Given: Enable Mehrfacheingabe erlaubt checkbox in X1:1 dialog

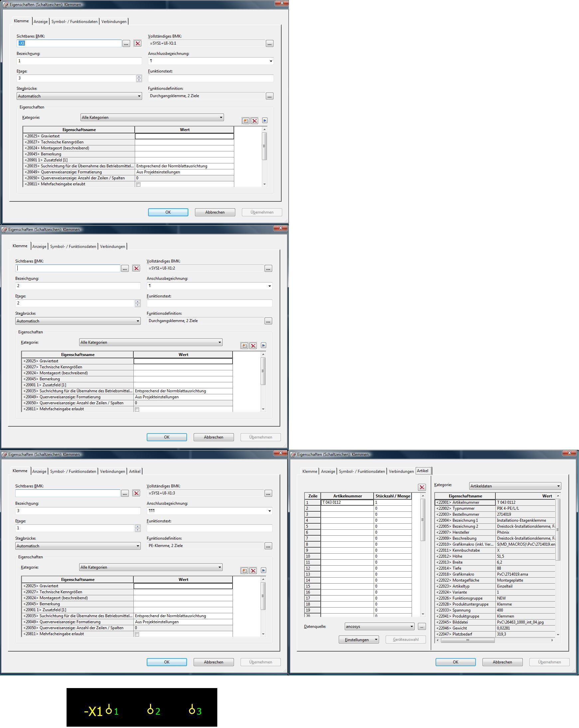Looking at the screenshot, I should [138, 184].
